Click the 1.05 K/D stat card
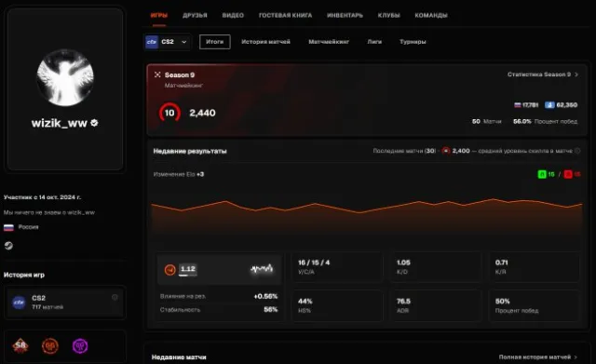Screen dimensions: 596x364 click(436, 267)
